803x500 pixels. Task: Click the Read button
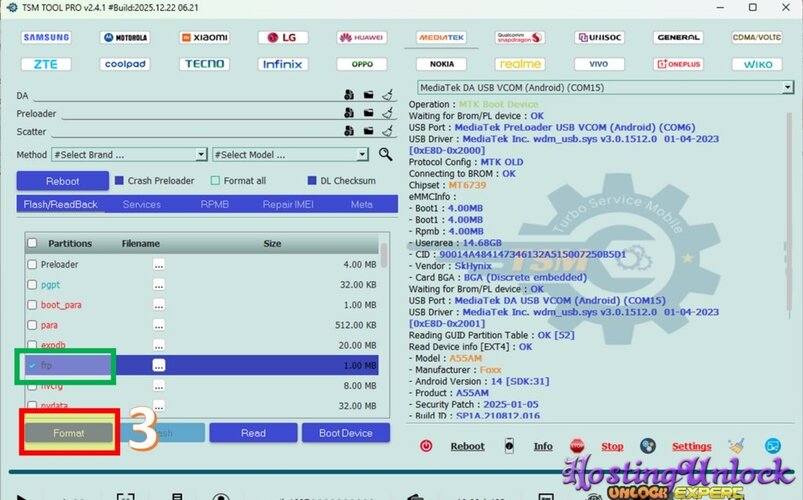pyautogui.click(x=253, y=433)
